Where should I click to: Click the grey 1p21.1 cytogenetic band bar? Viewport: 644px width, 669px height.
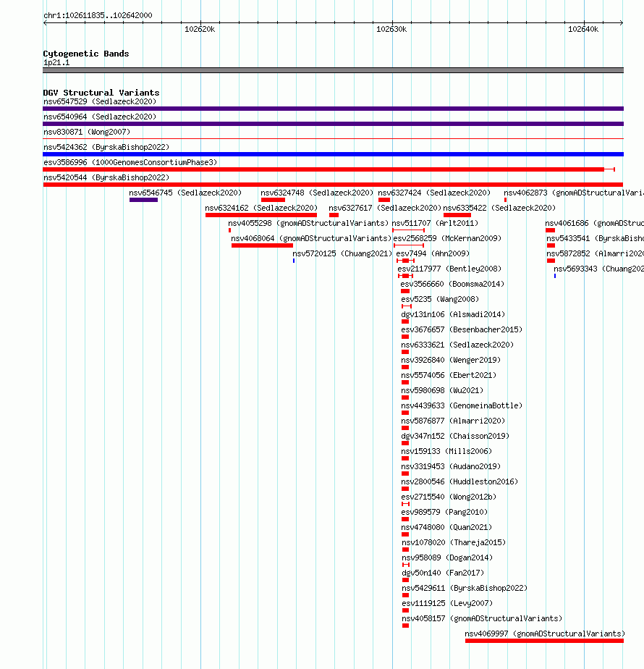[333, 70]
